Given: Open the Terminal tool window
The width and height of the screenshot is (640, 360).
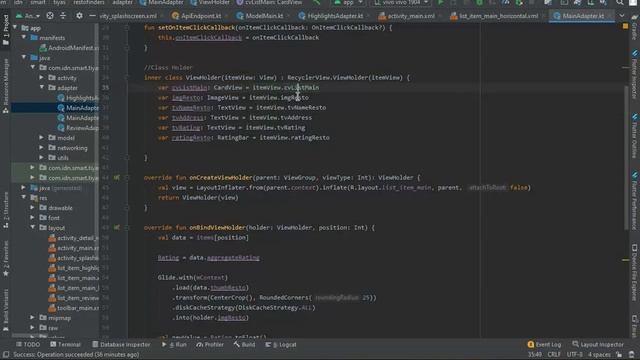Looking at the screenshot, I should (x=65, y=344).
